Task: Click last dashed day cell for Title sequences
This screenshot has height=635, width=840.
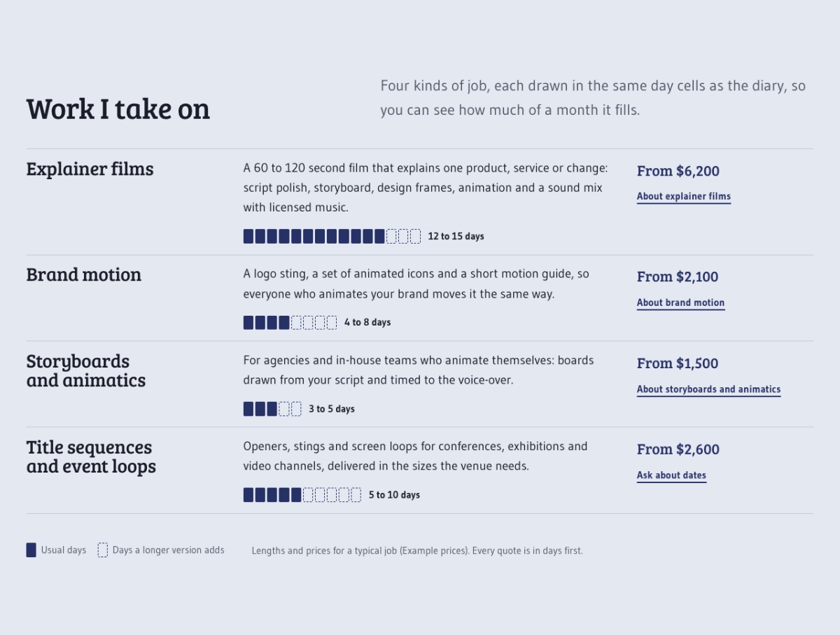Action: click(356, 495)
